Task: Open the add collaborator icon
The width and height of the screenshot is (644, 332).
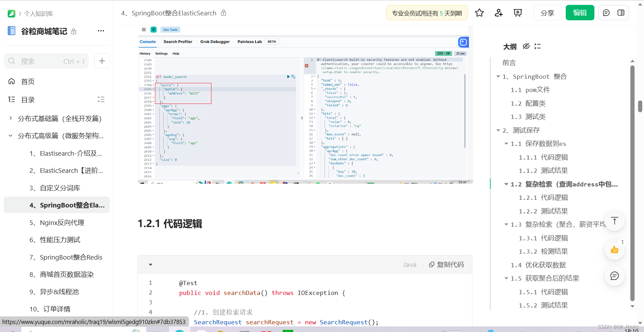Action: pos(498,13)
